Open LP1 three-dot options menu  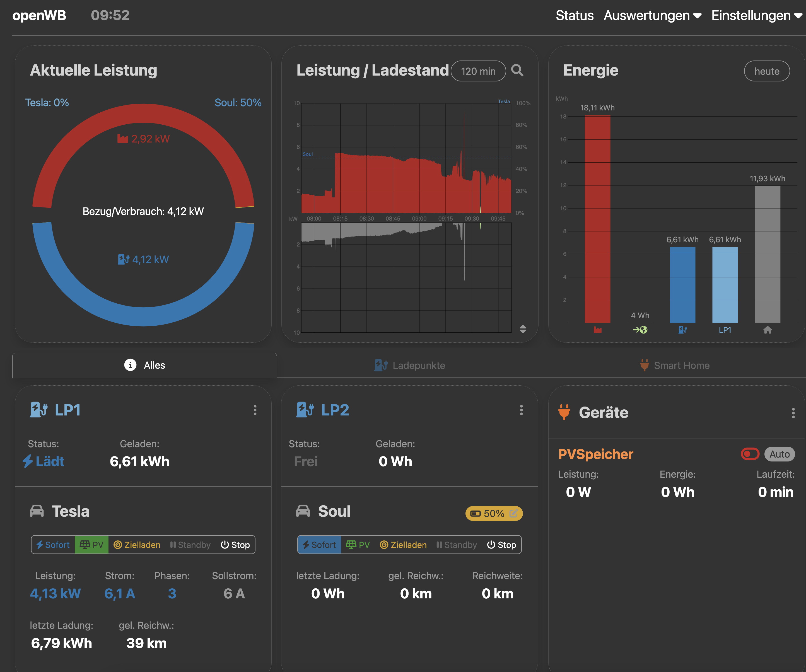[x=255, y=410]
